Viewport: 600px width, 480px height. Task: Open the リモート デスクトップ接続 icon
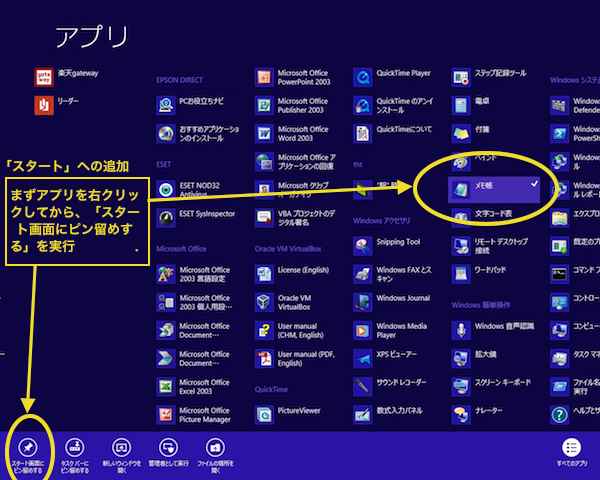pyautogui.click(x=461, y=246)
